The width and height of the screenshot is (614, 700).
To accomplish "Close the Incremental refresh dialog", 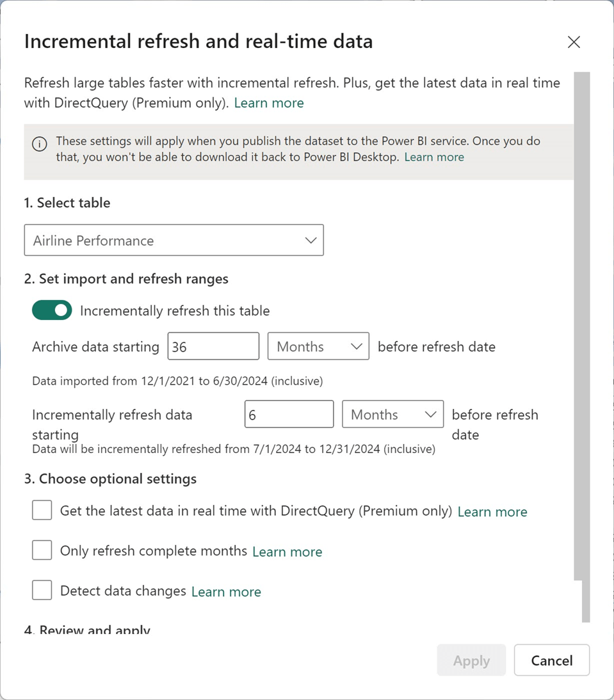I will coord(574,42).
